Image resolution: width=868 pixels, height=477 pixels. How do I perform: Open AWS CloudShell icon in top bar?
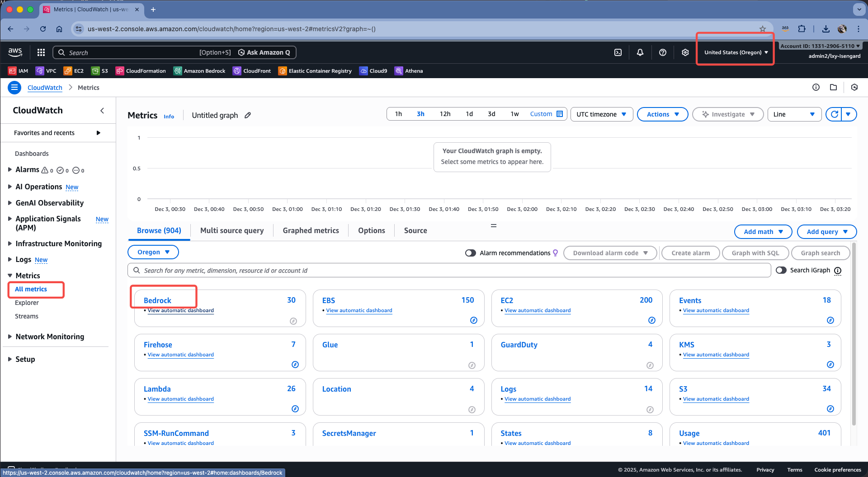click(x=618, y=52)
